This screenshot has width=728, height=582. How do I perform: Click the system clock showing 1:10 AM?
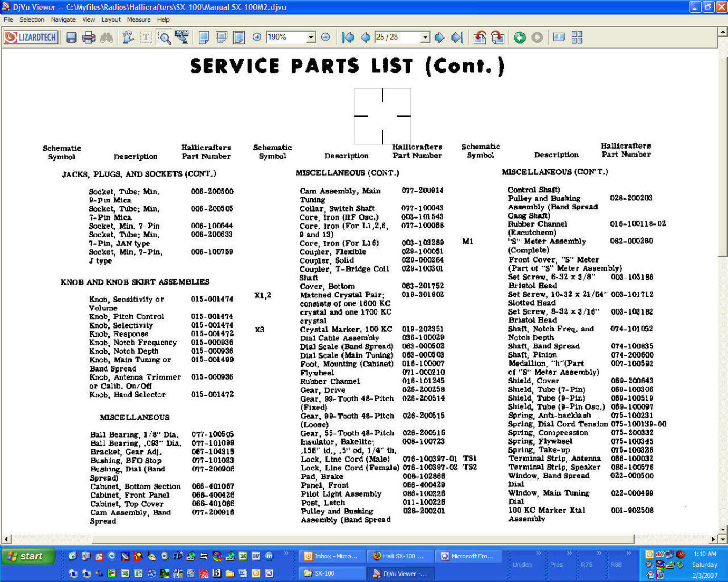705,554
